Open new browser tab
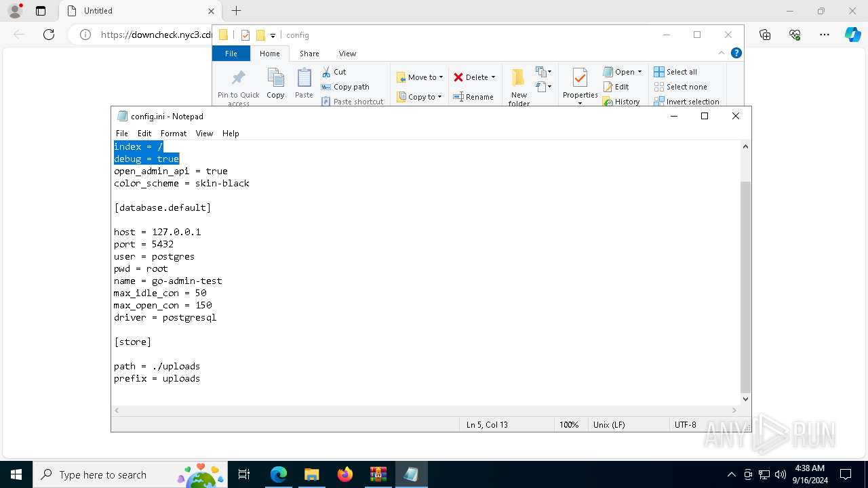868x488 pixels. (236, 11)
